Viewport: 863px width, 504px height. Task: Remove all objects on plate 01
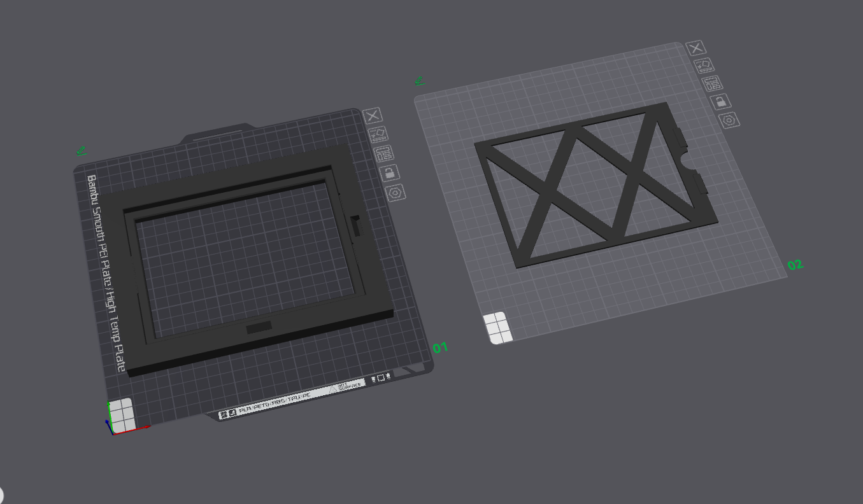pyautogui.click(x=373, y=115)
